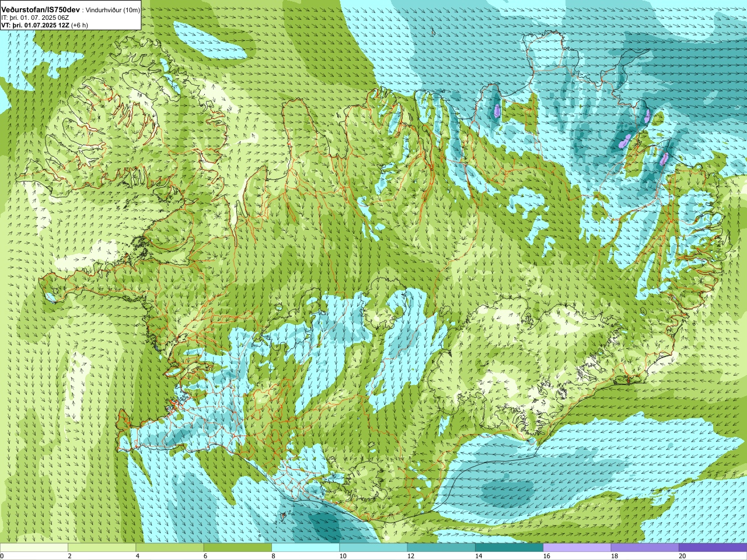Image resolution: width=747 pixels, height=560 pixels.
Task: Click the legend tick label '0'
Action: click(2, 556)
